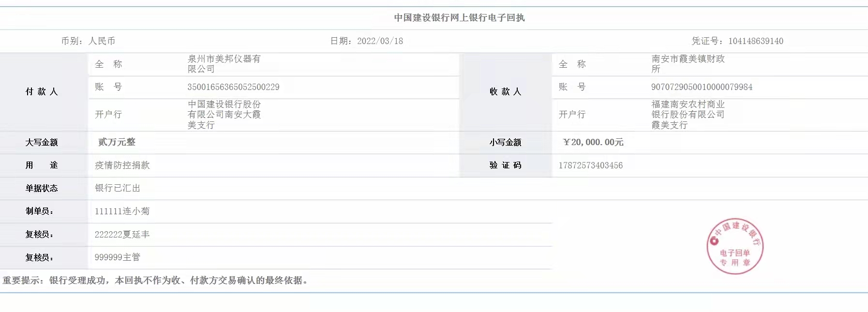Click the purpose text 疫情防控捐款
Screen dimensions: 868x312
click(122, 165)
